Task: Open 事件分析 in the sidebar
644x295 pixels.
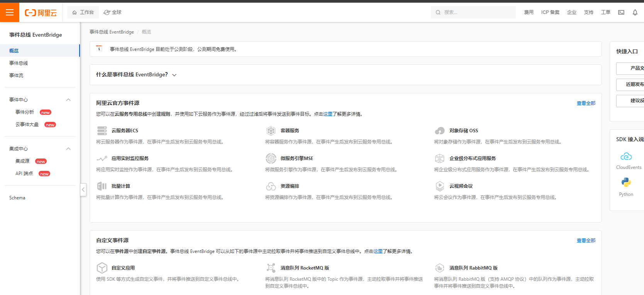Action: click(x=25, y=112)
